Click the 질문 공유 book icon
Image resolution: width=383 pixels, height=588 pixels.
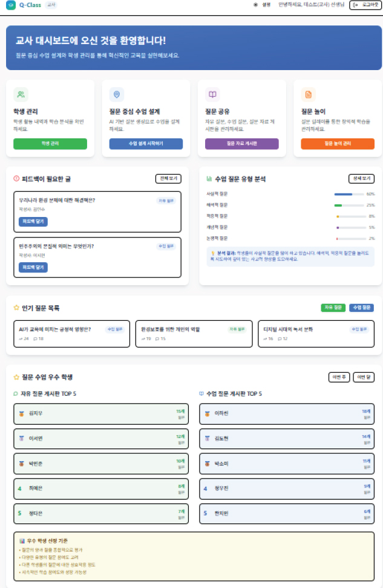coord(212,94)
